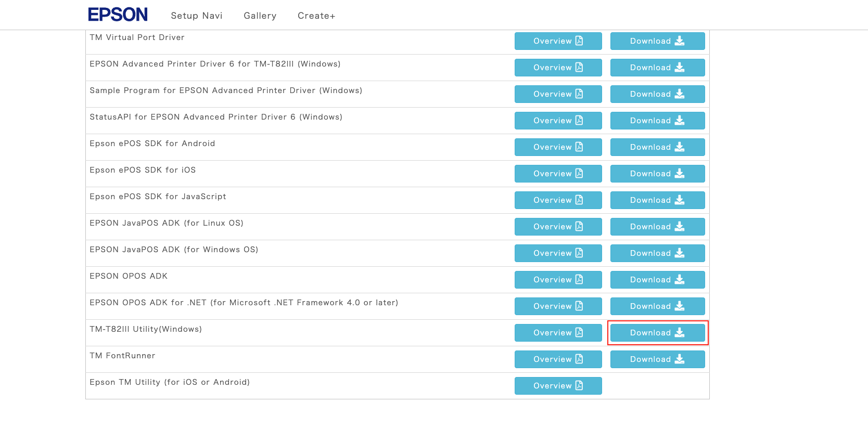Download Epson ePOS SDK for iOS
The width and height of the screenshot is (868, 429).
pos(658,174)
